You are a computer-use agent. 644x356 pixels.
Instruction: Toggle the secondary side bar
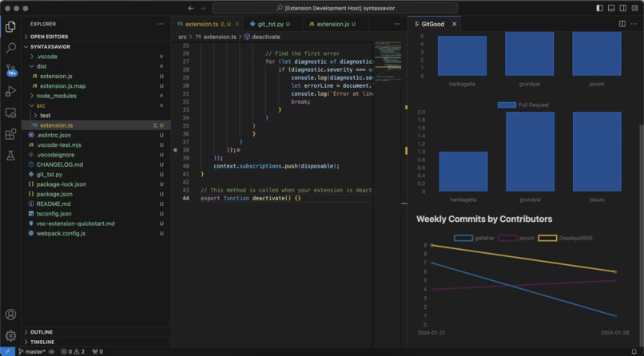[x=623, y=8]
